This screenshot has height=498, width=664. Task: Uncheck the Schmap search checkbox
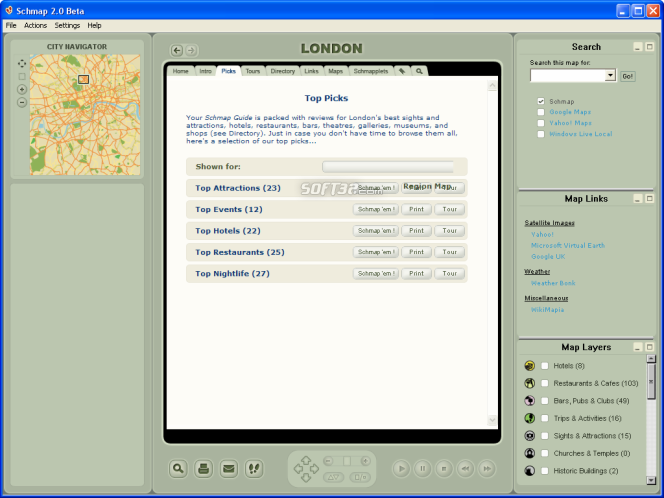tap(541, 101)
